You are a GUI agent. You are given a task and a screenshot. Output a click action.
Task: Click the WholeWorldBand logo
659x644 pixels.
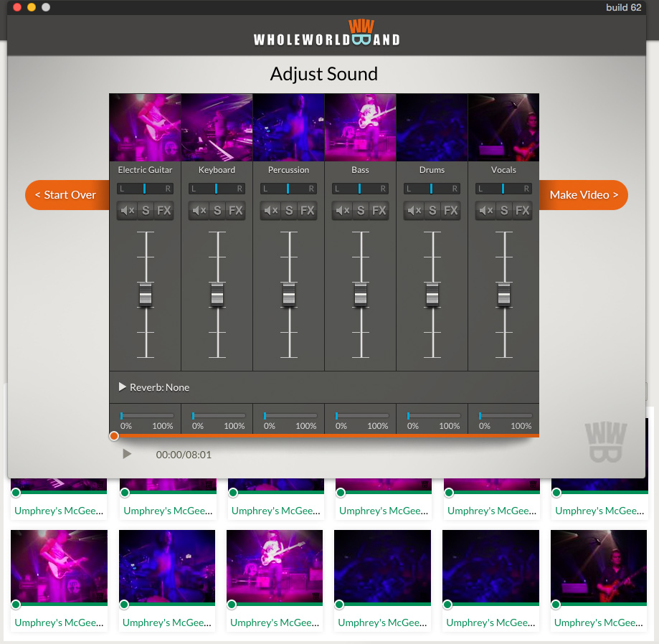tap(326, 33)
